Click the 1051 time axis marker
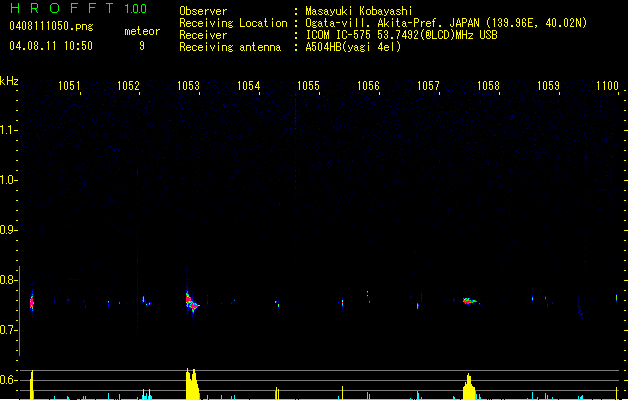629x400 pixels. (69, 86)
